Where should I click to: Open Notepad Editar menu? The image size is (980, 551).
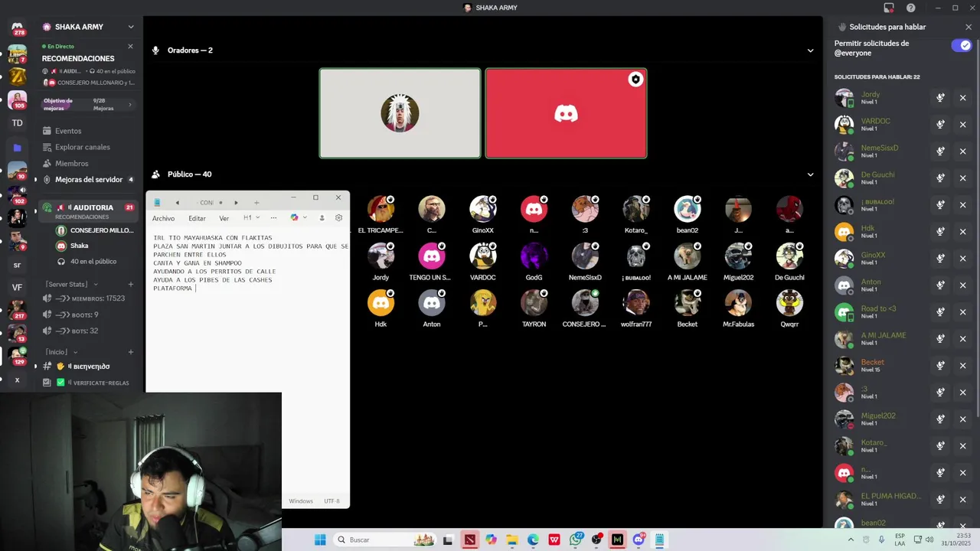197,218
